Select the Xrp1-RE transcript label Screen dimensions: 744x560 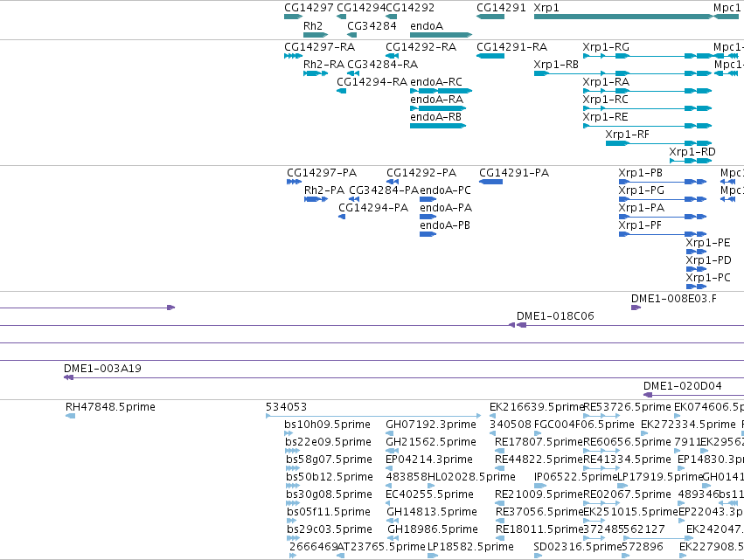click(x=606, y=117)
